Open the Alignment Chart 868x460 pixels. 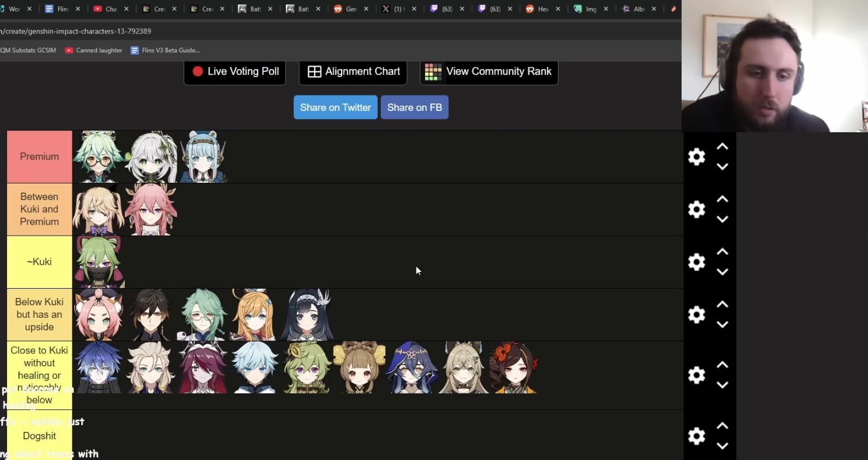(353, 72)
